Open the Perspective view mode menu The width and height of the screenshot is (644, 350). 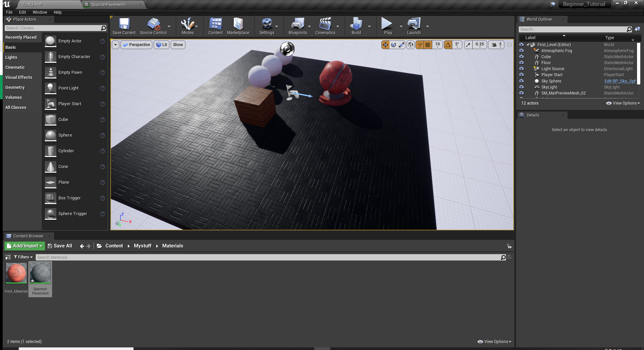tap(136, 45)
